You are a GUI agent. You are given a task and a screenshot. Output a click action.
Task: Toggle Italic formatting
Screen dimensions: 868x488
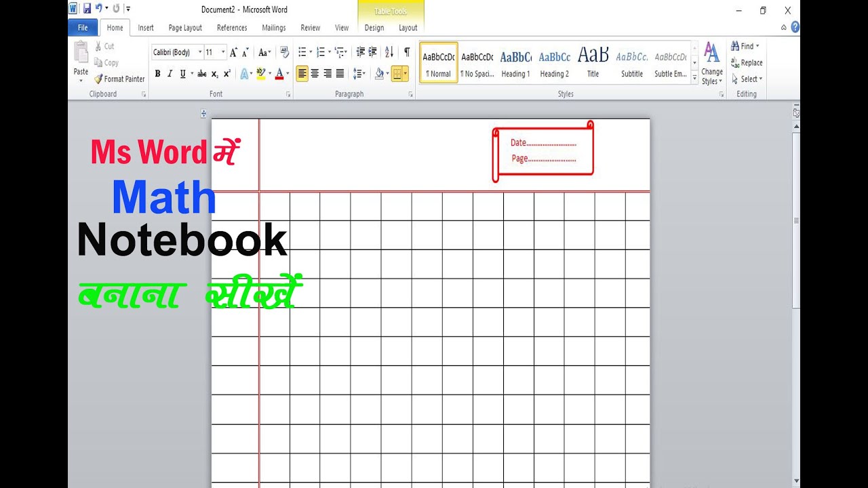coord(170,74)
